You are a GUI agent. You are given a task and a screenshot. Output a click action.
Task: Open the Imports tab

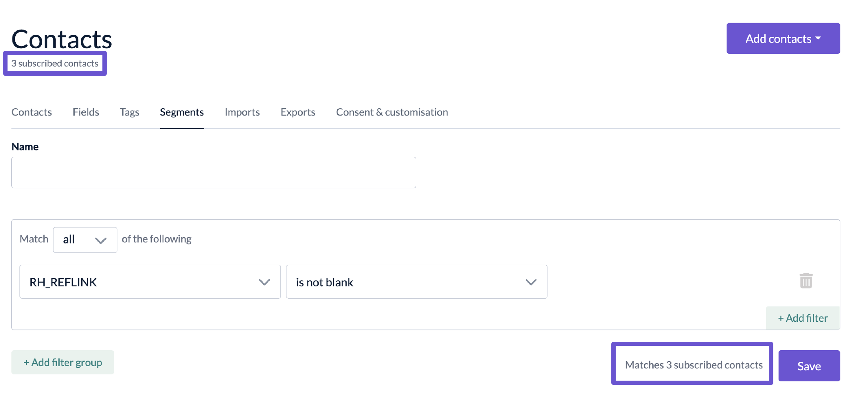pyautogui.click(x=242, y=112)
